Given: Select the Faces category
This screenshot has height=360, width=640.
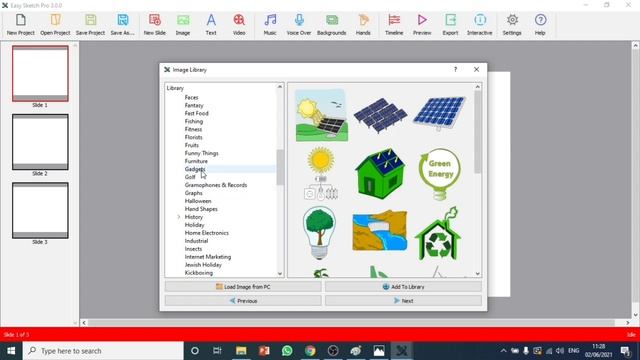Looking at the screenshot, I should (191, 98).
